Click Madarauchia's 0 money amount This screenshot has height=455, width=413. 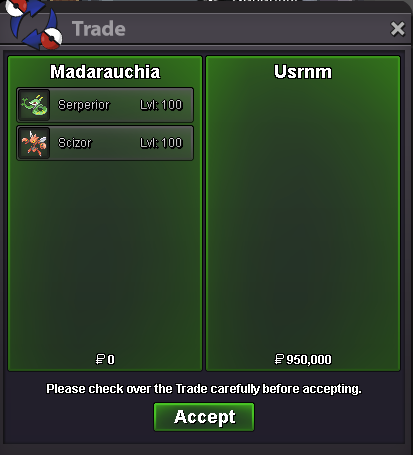pos(111,359)
